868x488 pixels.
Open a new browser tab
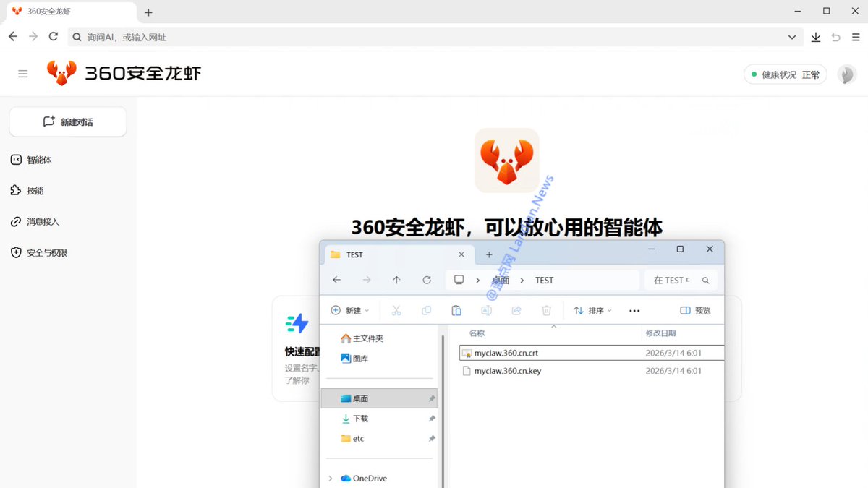click(148, 12)
